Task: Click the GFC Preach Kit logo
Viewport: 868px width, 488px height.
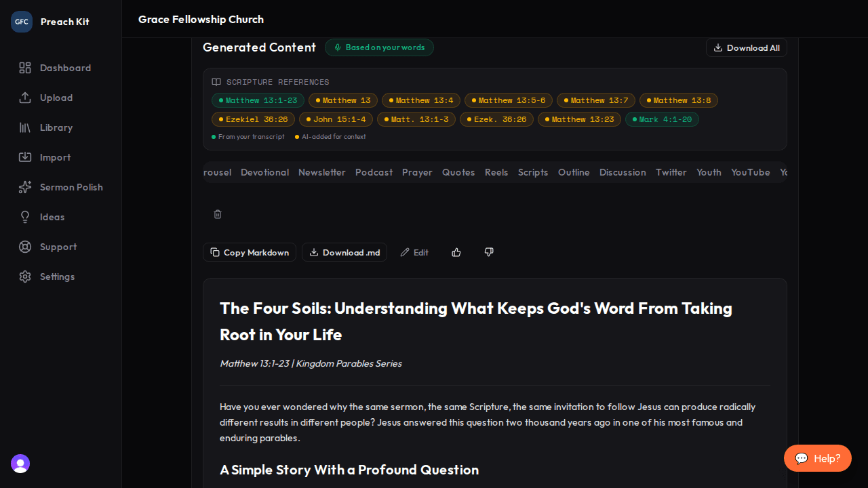Action: pyautogui.click(x=21, y=21)
